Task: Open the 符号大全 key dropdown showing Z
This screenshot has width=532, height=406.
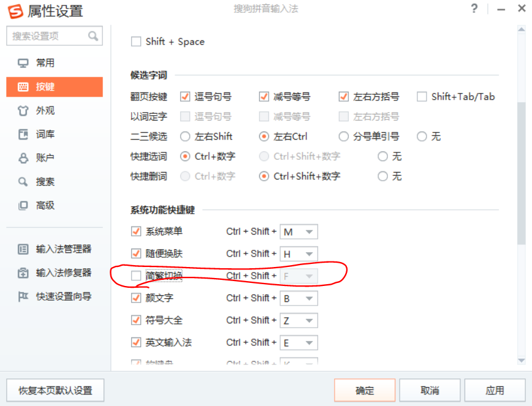Action: point(298,321)
